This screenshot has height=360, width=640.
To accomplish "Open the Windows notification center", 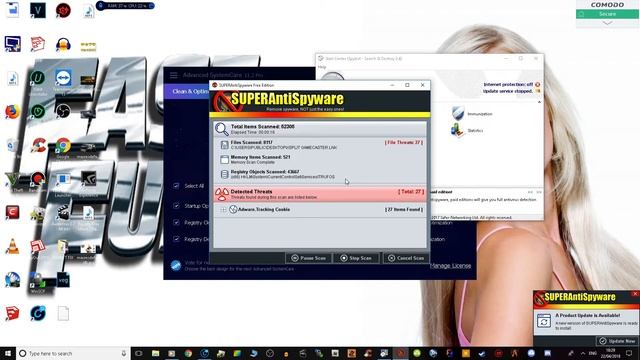I will coord(629,353).
